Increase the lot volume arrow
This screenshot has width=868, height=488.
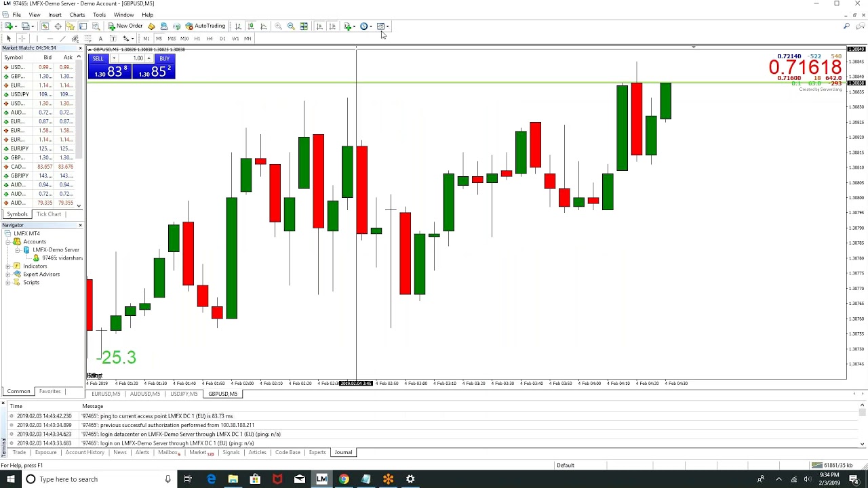coord(149,58)
